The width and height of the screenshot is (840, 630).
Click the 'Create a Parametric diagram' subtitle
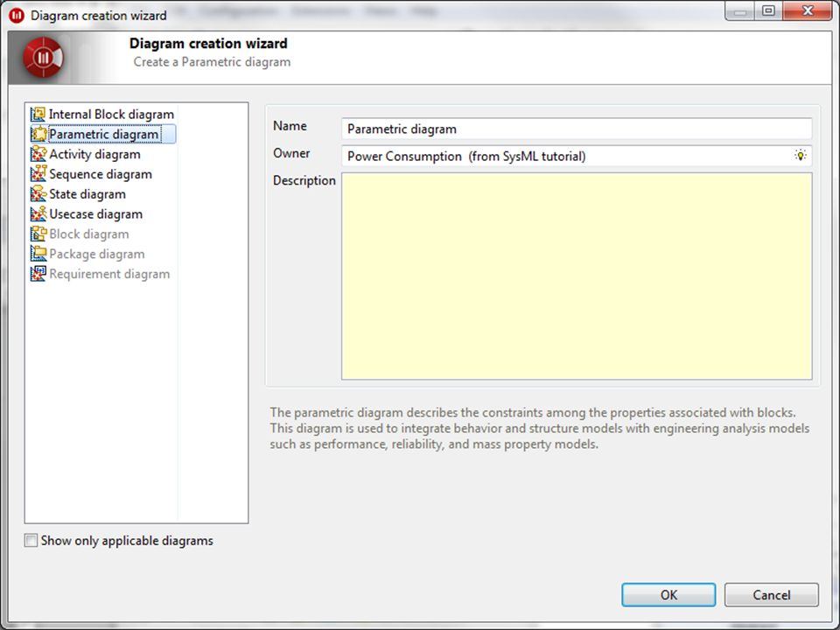coord(212,61)
